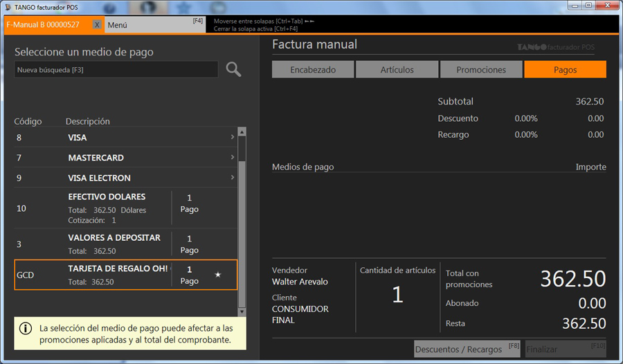This screenshot has height=364, width=623.
Task: Click the Subtotal value 362.50
Action: (590, 101)
